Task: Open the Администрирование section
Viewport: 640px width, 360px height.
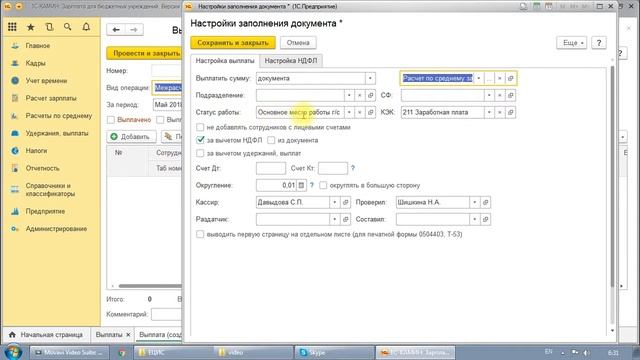Action: tap(56, 229)
